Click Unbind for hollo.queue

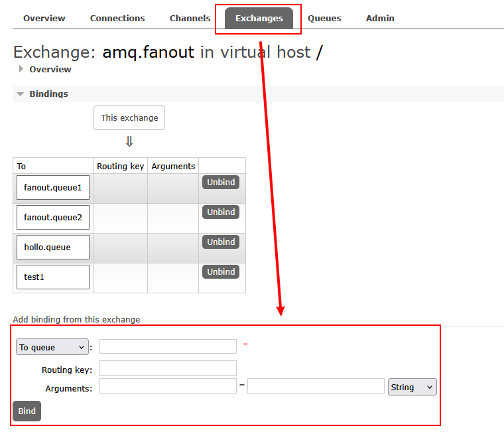(221, 242)
